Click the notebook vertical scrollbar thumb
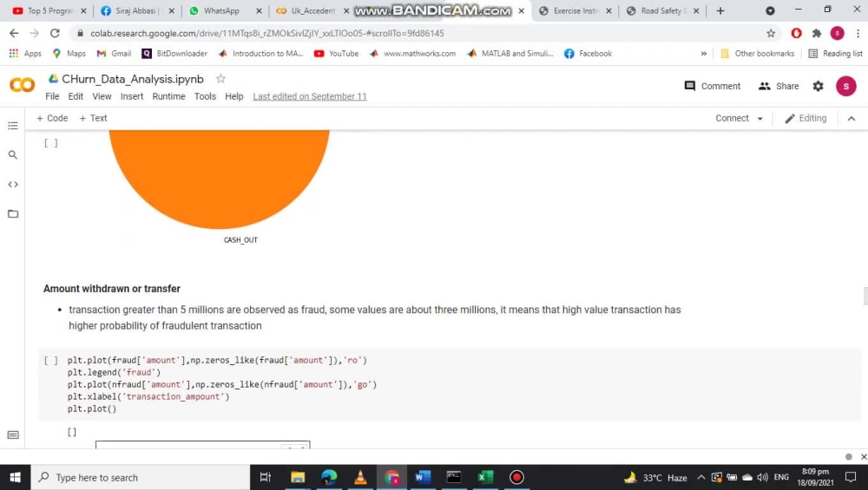Image resolution: width=868 pixels, height=490 pixels. tap(865, 296)
